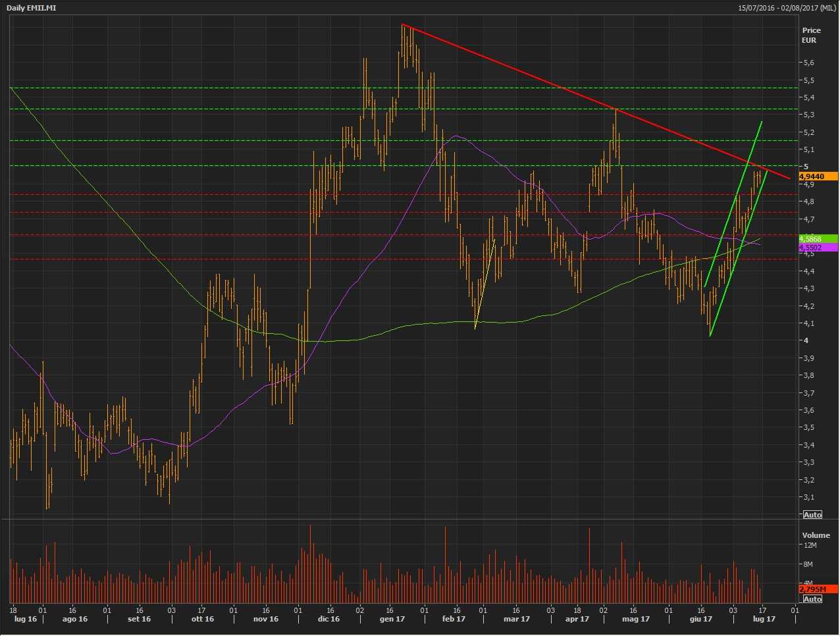Select the purple 4,5502 moving average tag
Viewport: 840px width, 636px height.
[818, 248]
